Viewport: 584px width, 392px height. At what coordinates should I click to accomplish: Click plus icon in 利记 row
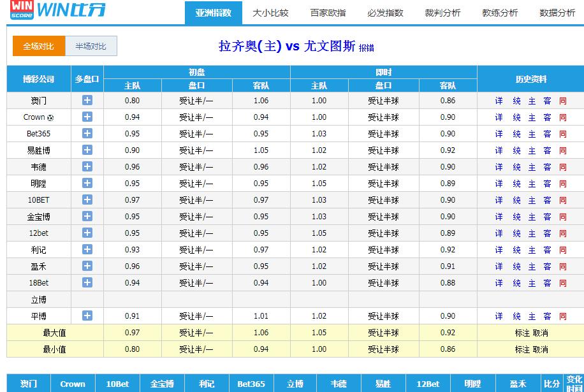pyautogui.click(x=87, y=249)
